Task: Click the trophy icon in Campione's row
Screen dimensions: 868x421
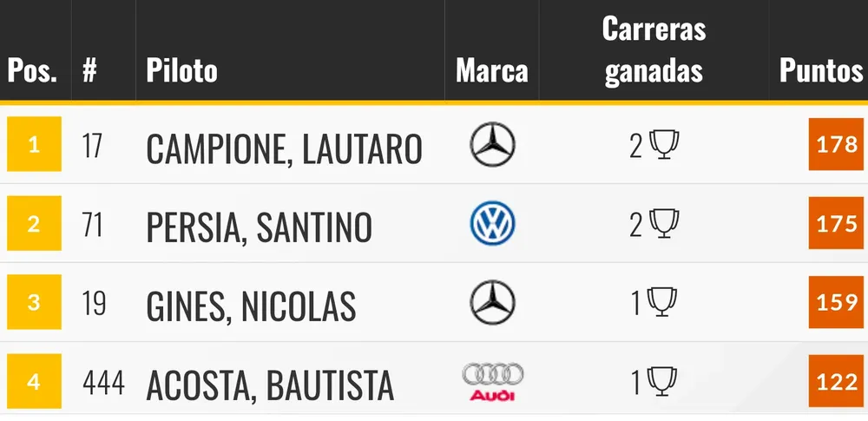Action: (665, 145)
